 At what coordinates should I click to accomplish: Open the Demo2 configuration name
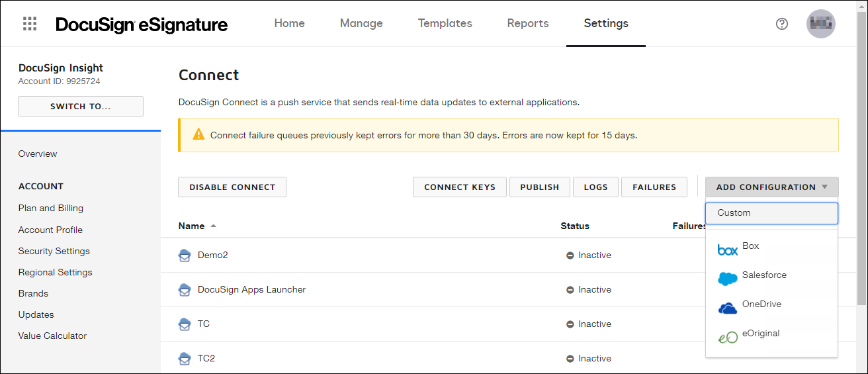click(212, 255)
